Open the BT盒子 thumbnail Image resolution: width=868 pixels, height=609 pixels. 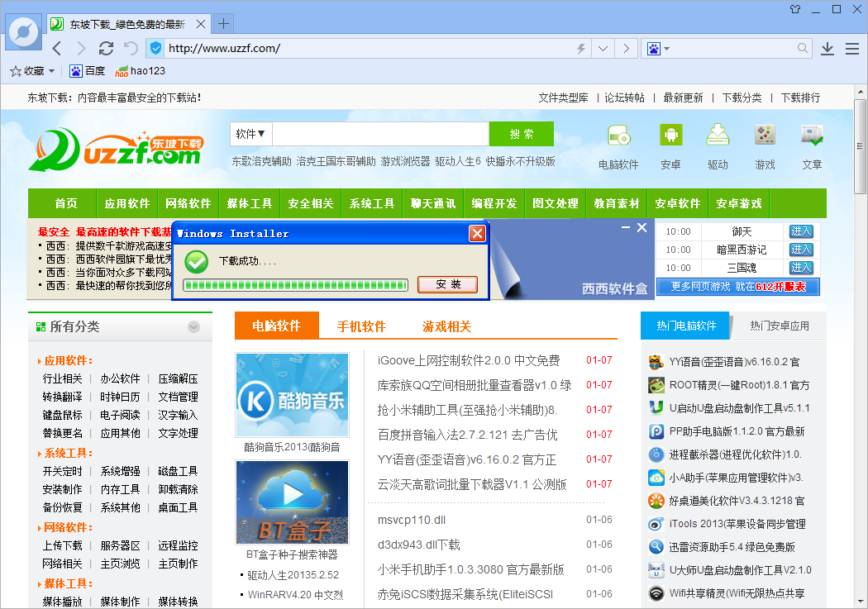tap(293, 502)
